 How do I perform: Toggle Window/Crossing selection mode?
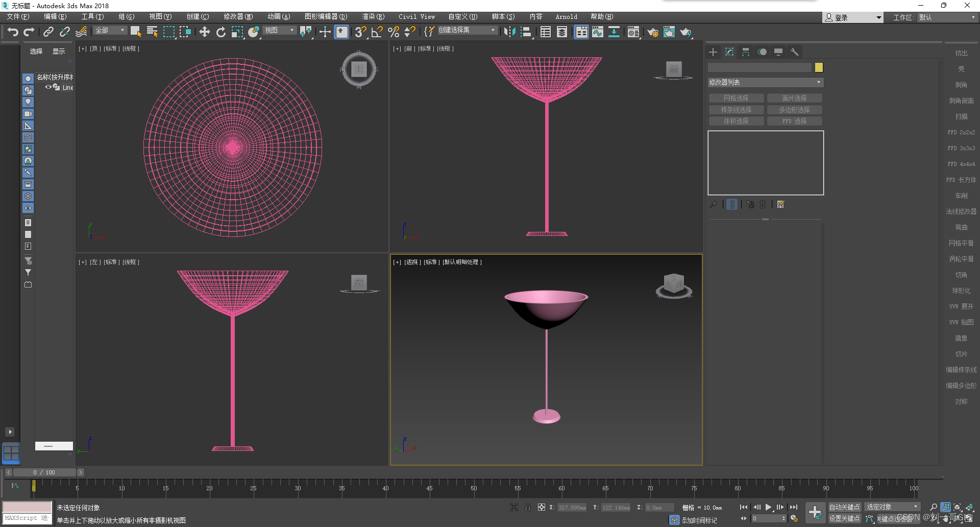(x=185, y=32)
